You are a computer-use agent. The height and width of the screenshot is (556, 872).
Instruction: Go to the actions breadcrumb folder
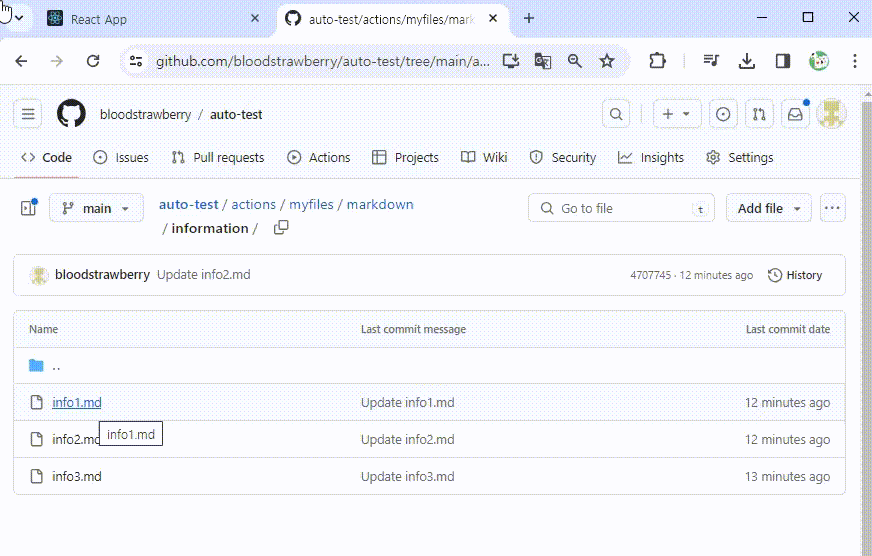[x=254, y=204]
